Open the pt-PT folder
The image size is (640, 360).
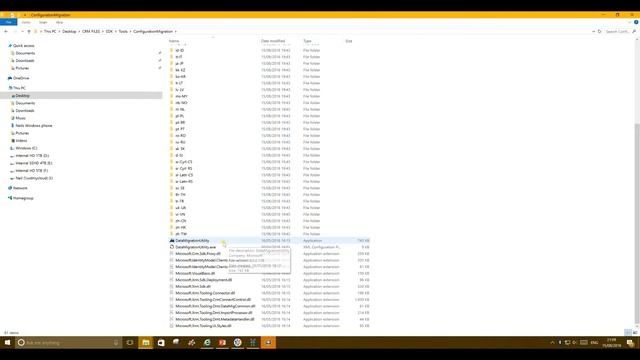point(180,129)
